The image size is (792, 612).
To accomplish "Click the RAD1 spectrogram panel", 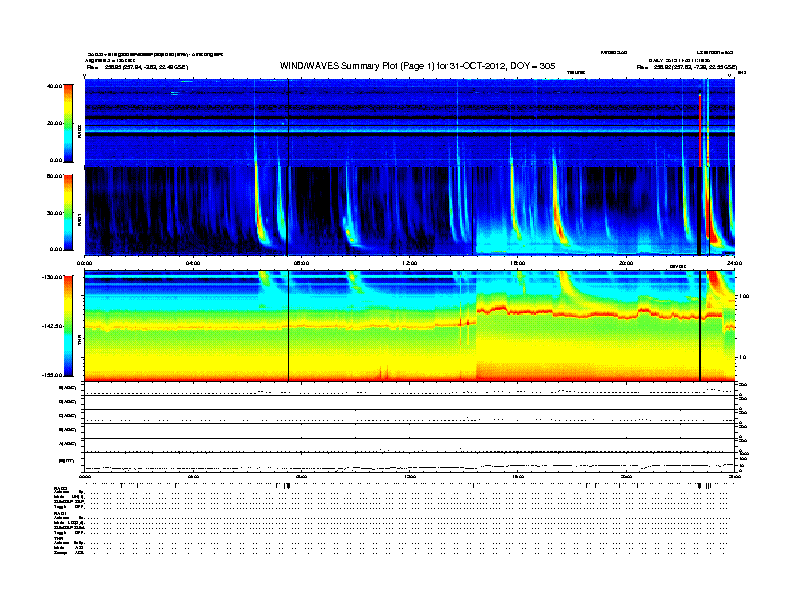I will [409, 211].
